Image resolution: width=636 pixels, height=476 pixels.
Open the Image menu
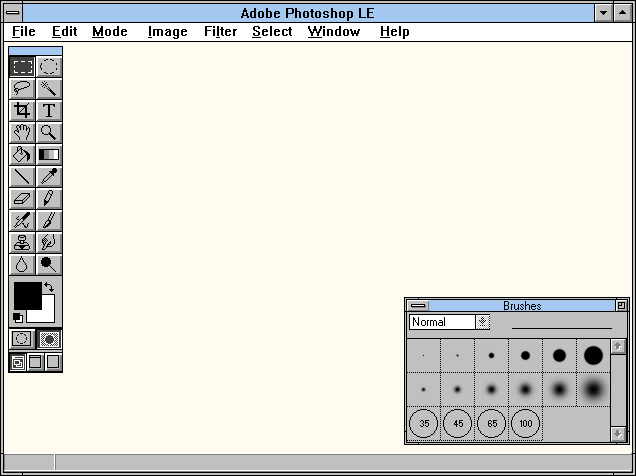pyautogui.click(x=167, y=32)
